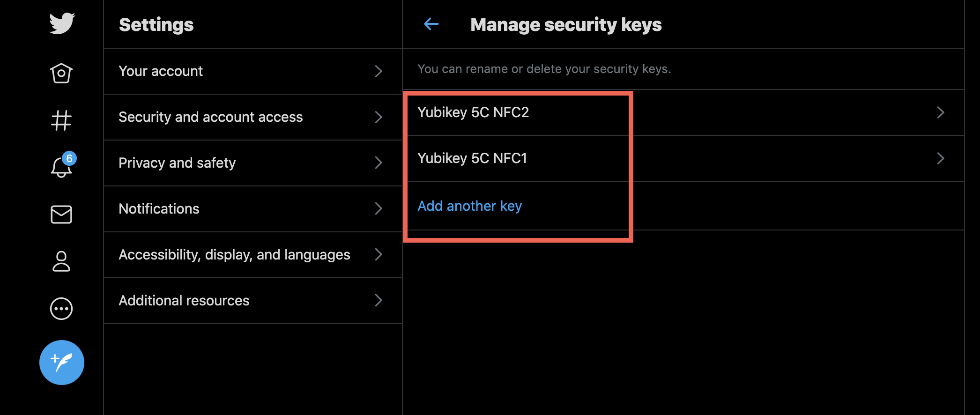980x415 pixels.
Task: Open the More circle-dots icon
Action: coord(61,309)
